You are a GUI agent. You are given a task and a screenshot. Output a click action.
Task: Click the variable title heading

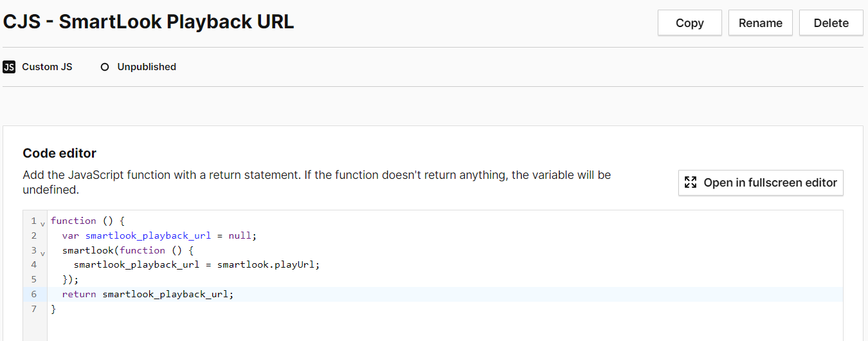149,23
